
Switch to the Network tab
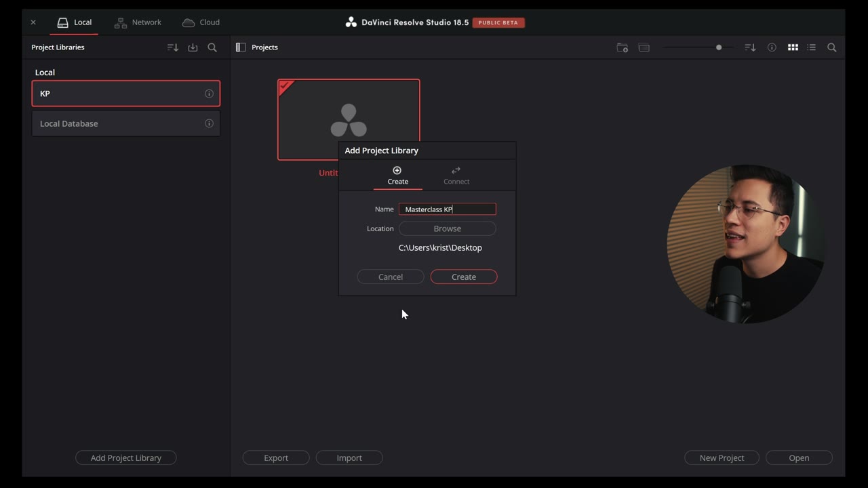(138, 22)
